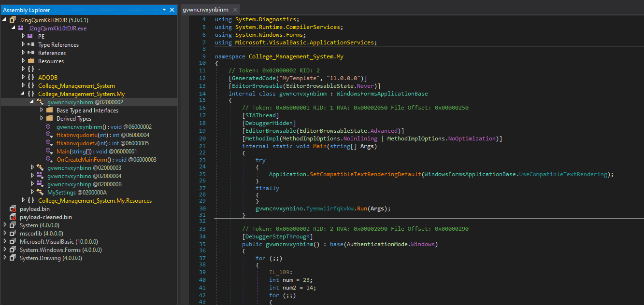Click the fyemwiirfqkvkw reference in code
Image resolution: width=644 pixels, height=305 pixels.
click(x=330, y=208)
